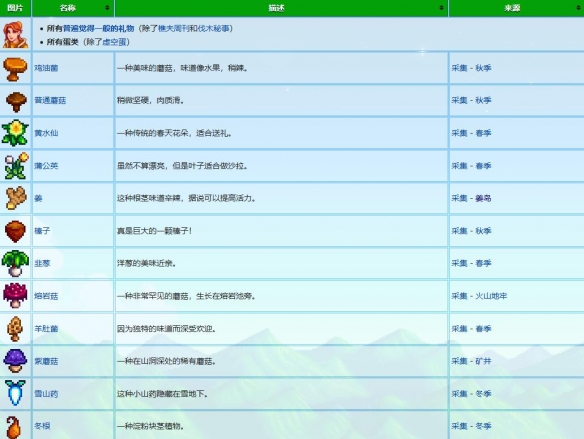Follow the 虚空蛋 link
Viewport: 584px width, 439px height.
click(114, 42)
